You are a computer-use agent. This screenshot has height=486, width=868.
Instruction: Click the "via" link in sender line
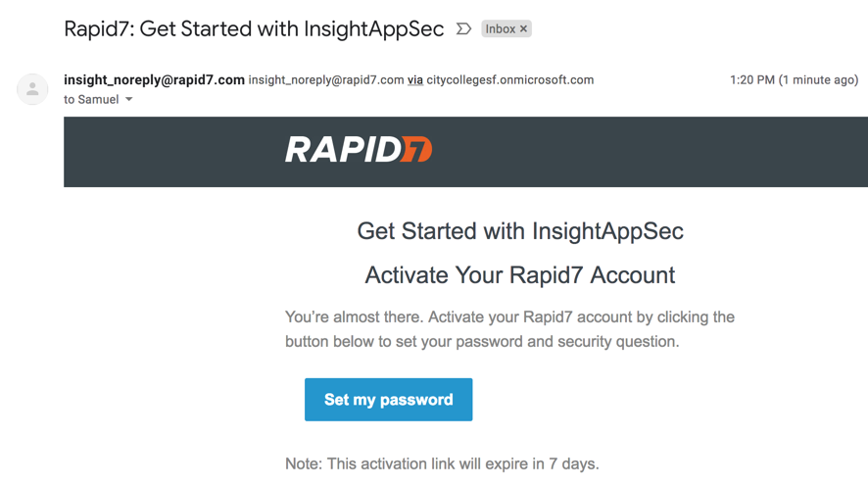tap(415, 80)
